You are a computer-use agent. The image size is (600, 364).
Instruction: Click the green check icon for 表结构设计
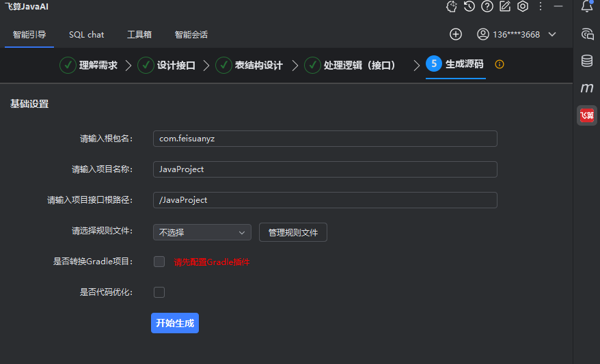223,65
